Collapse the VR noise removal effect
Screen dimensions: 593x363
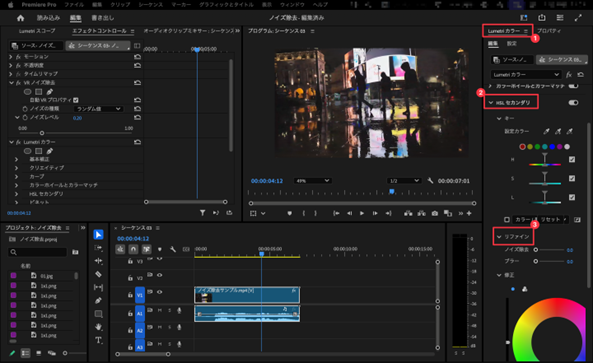click(x=11, y=82)
